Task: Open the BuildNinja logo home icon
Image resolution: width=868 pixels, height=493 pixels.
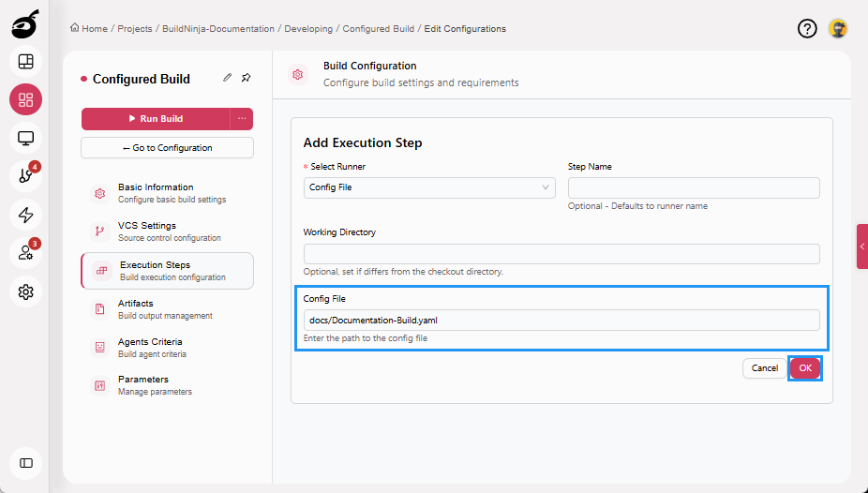Action: [x=25, y=24]
